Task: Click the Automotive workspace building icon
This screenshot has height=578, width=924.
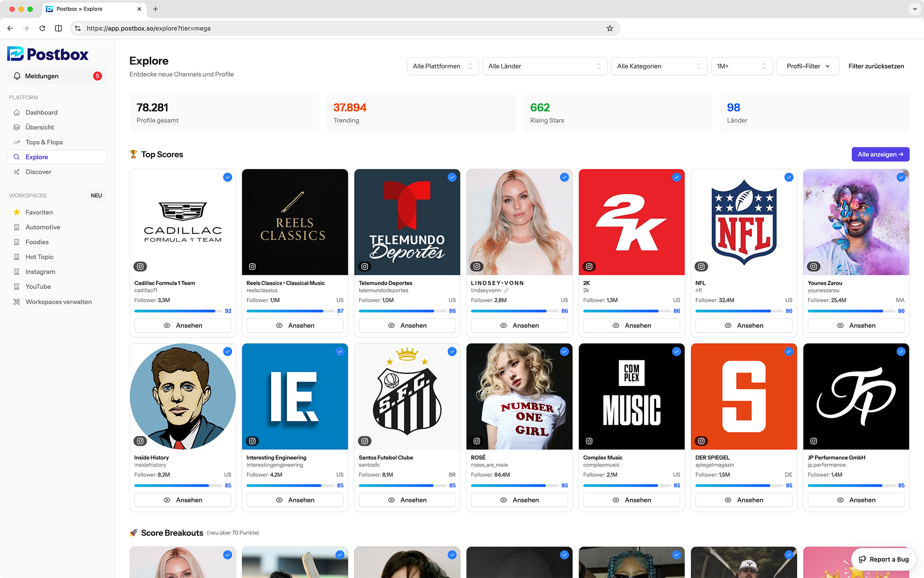Action: (17, 227)
